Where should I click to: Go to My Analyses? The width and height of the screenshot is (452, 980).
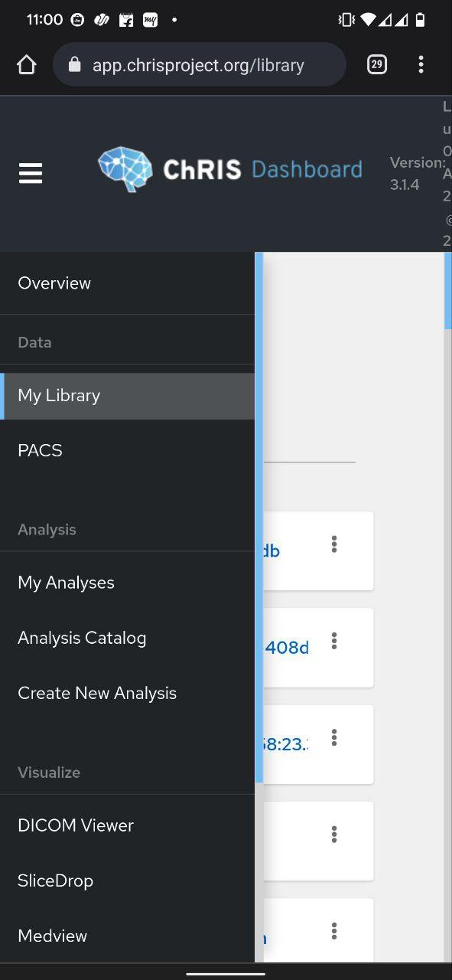coord(66,582)
